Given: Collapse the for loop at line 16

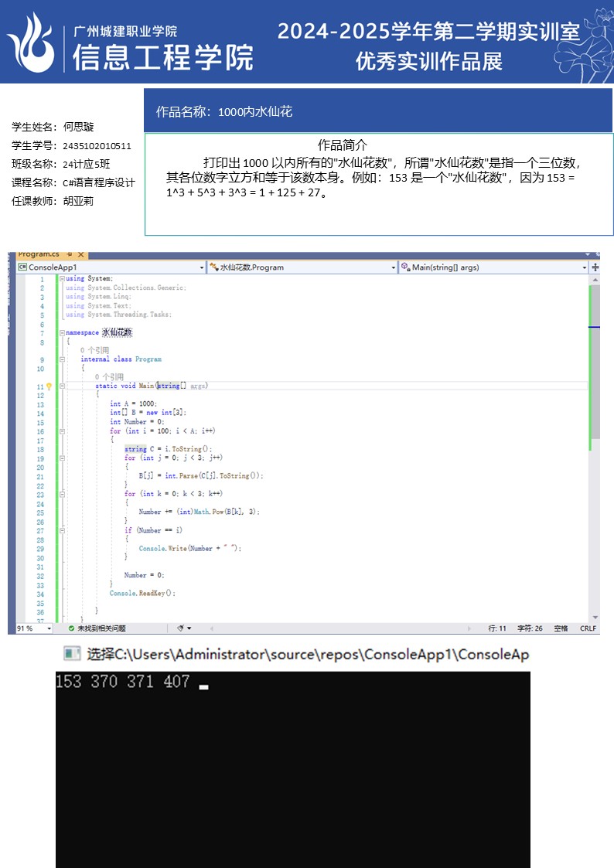Looking at the screenshot, I should [62, 431].
